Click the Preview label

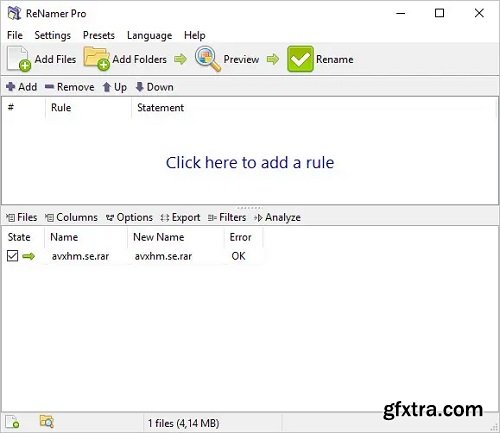click(241, 59)
